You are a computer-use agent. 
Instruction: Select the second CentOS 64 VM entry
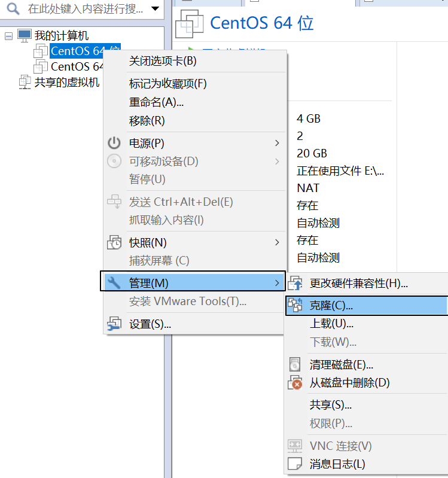[x=77, y=66]
